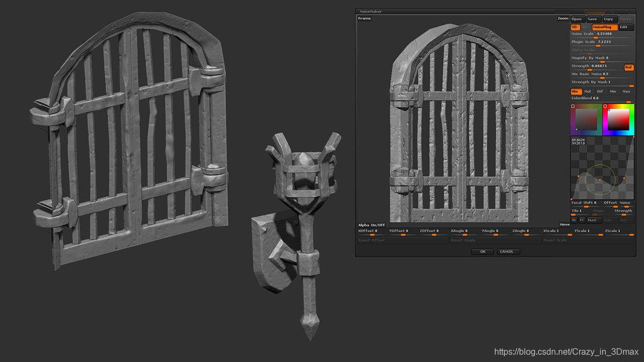The height and width of the screenshot is (362, 644).
Task: Click the small swatch atop right color picker
Action: (x=605, y=106)
